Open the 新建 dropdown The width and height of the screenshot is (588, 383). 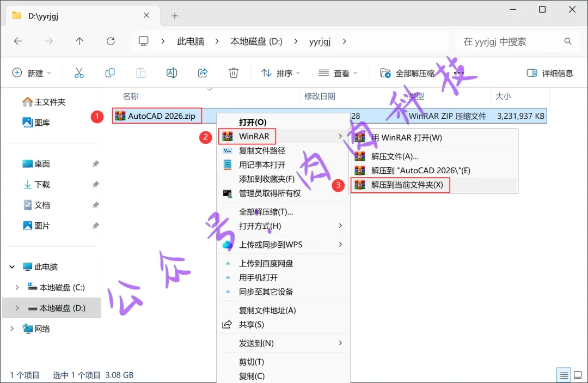[32, 73]
